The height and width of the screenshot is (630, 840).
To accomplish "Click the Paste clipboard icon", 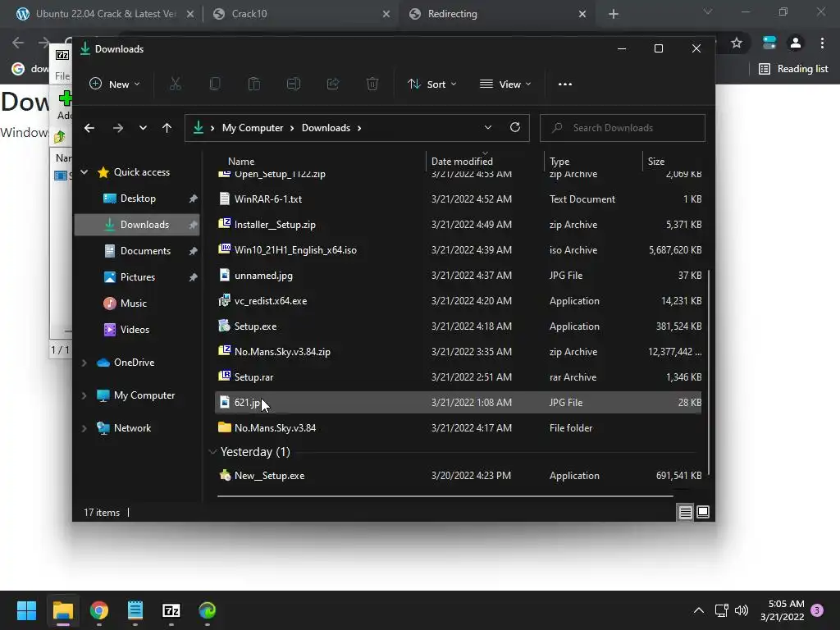I will click(254, 84).
